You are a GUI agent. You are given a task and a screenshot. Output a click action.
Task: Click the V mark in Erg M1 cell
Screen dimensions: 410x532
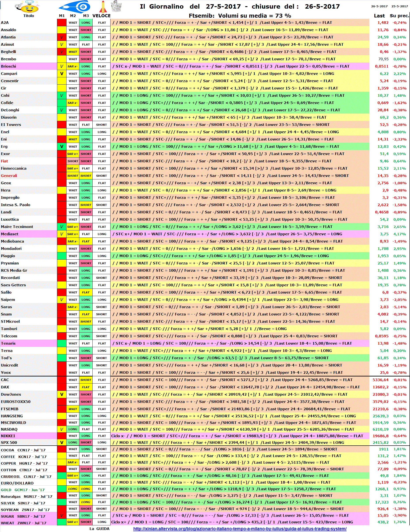pyautogui.click(x=62, y=147)
